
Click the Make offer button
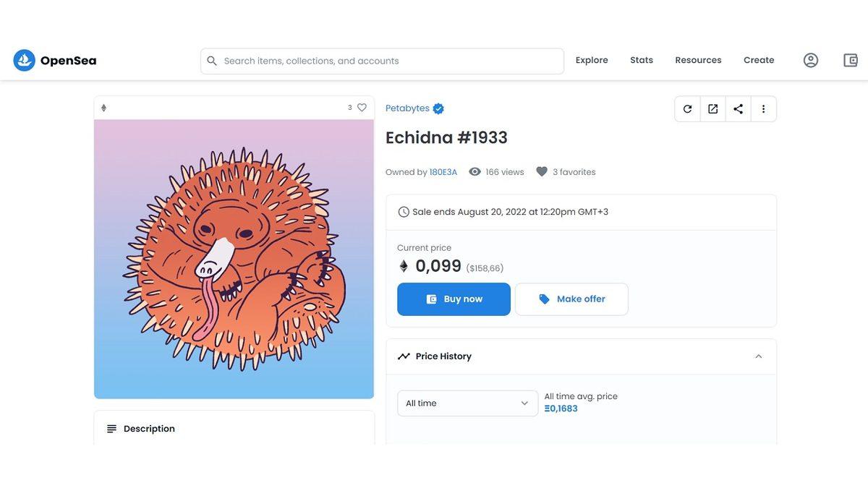click(571, 299)
